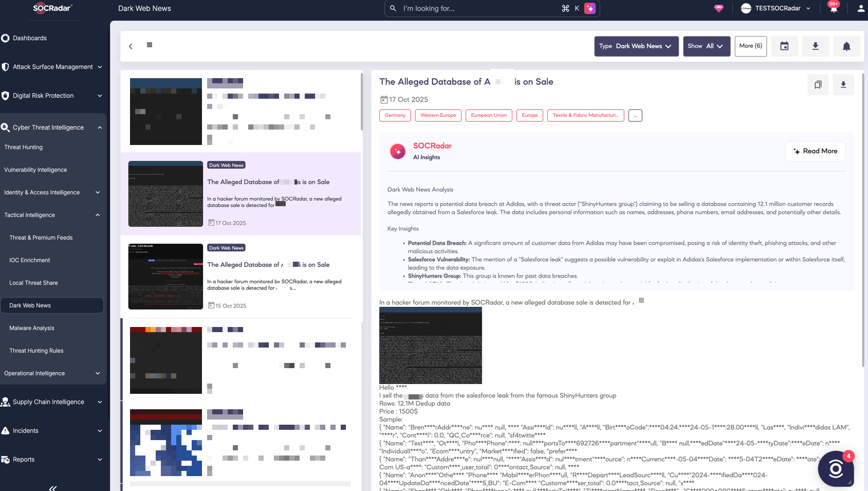Click the SOCRadar AI Insights pink icon
868x491 pixels.
pos(398,151)
